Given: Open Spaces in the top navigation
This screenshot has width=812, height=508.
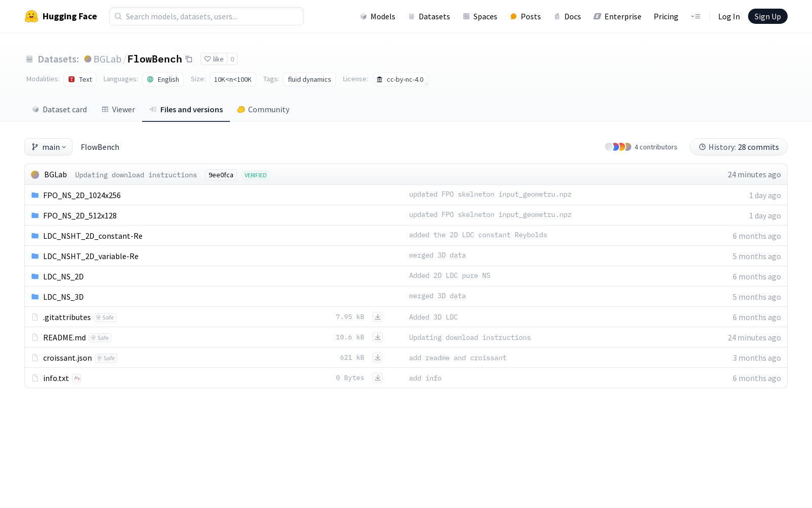Looking at the screenshot, I should (x=480, y=17).
